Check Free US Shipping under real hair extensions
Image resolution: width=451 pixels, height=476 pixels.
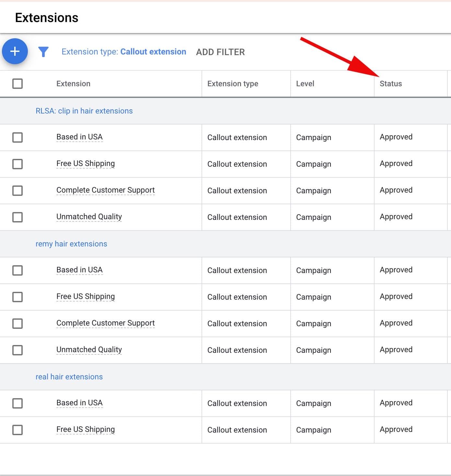tap(17, 430)
